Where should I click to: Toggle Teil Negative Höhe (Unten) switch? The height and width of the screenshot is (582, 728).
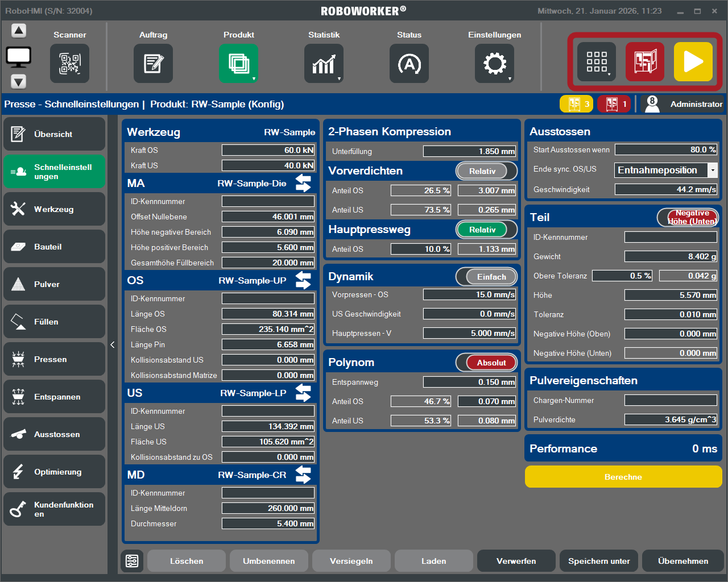[688, 217]
